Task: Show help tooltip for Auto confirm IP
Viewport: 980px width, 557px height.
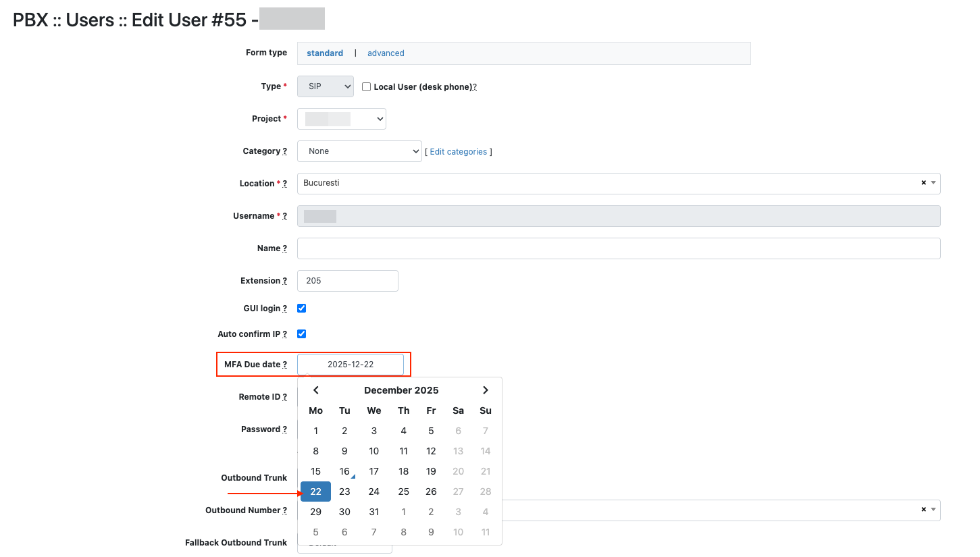Action: click(x=285, y=334)
